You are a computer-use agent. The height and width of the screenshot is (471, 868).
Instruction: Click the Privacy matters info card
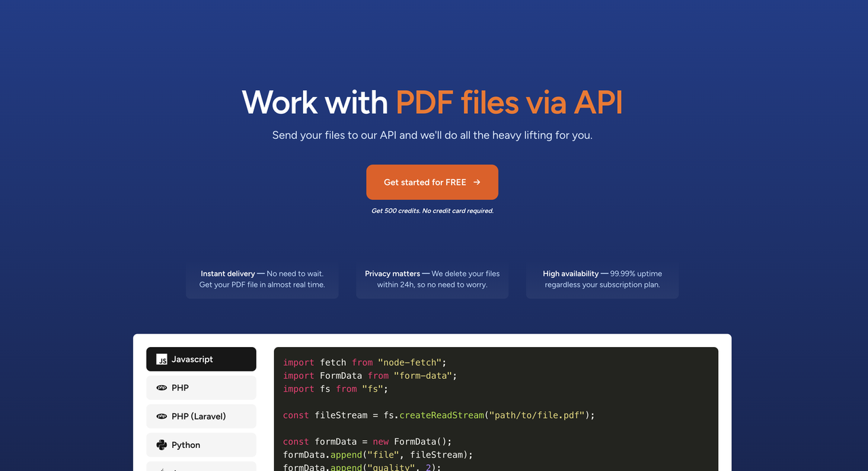(x=432, y=279)
